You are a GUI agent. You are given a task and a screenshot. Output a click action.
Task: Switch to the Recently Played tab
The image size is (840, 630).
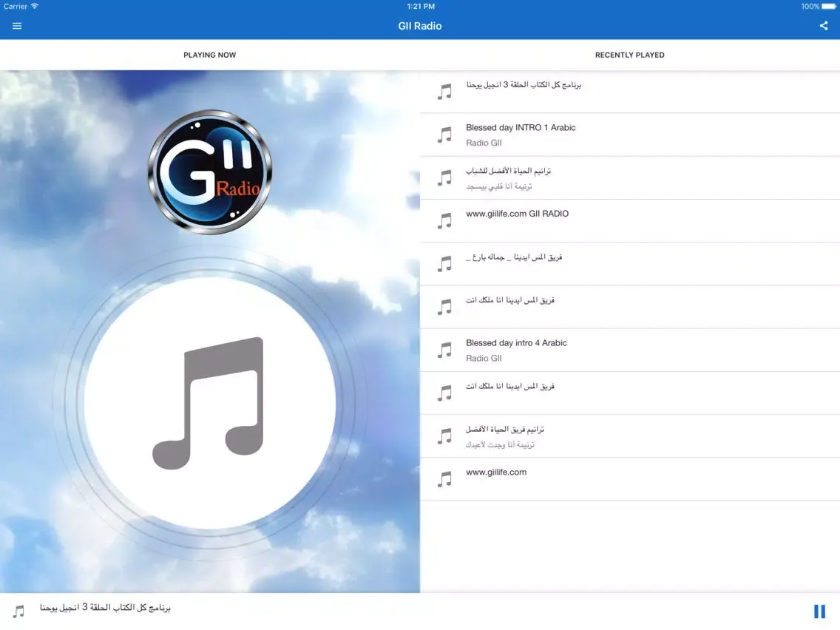click(629, 55)
